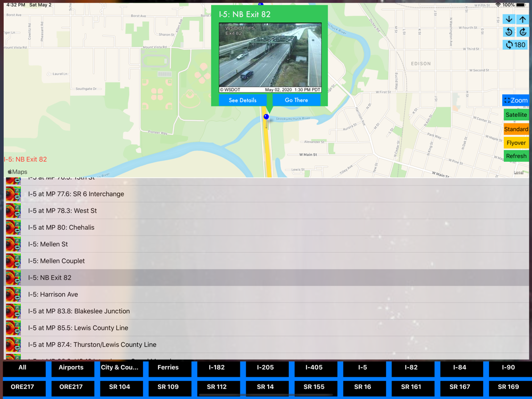
Task: Open See Details for the NB Exit 82 camera
Action: click(243, 100)
